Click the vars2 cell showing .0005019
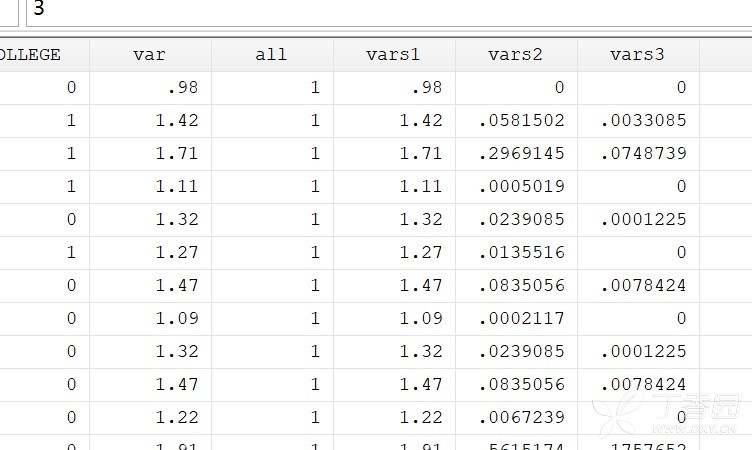 (521, 187)
